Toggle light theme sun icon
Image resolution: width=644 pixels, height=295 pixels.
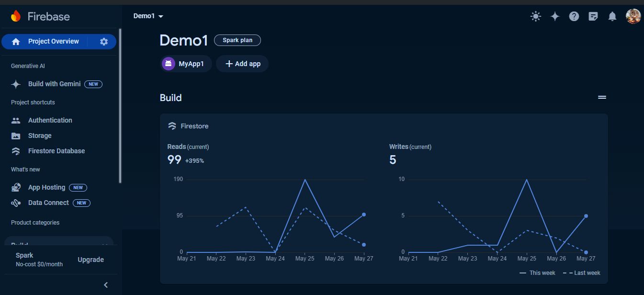click(x=536, y=17)
